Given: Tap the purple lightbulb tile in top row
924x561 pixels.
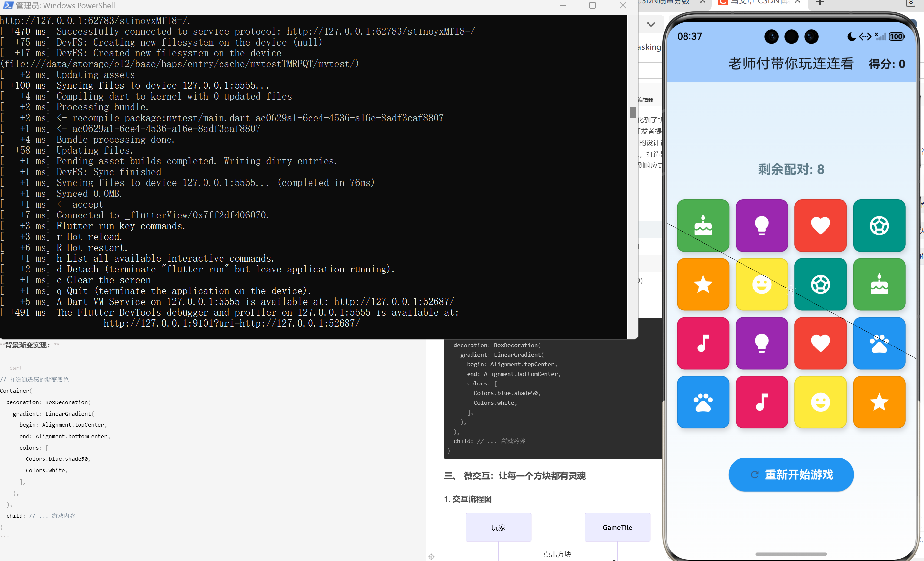Looking at the screenshot, I should (x=761, y=225).
